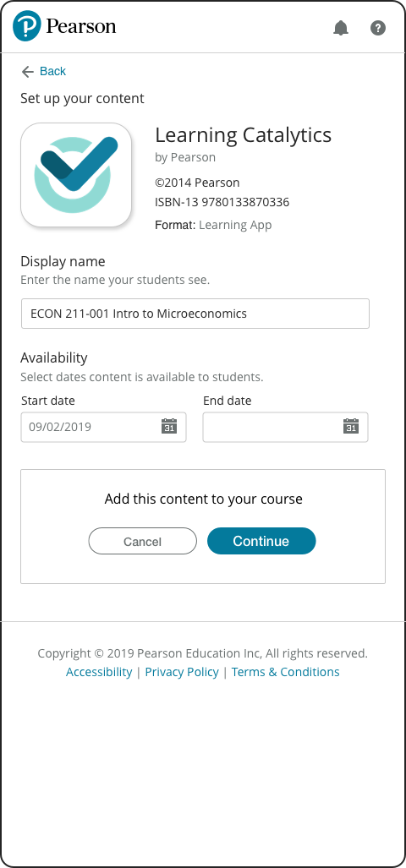Click into the empty End date field

tap(285, 427)
